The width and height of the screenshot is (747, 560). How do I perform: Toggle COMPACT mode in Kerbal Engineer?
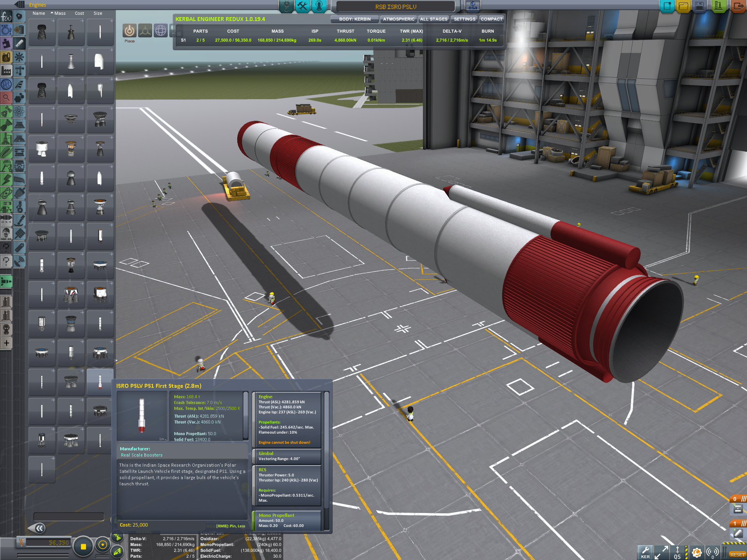click(491, 19)
